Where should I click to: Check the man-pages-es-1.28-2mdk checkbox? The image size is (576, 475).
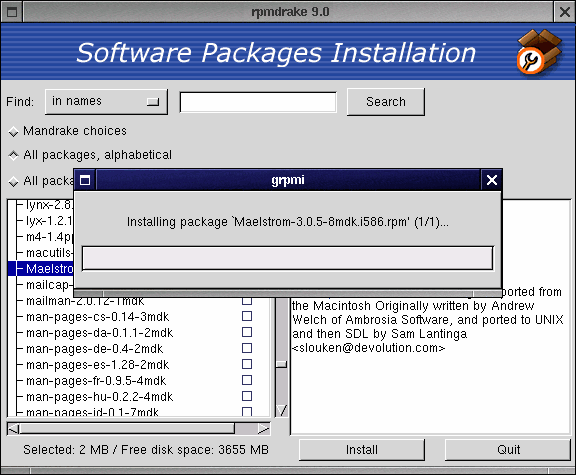tap(247, 364)
